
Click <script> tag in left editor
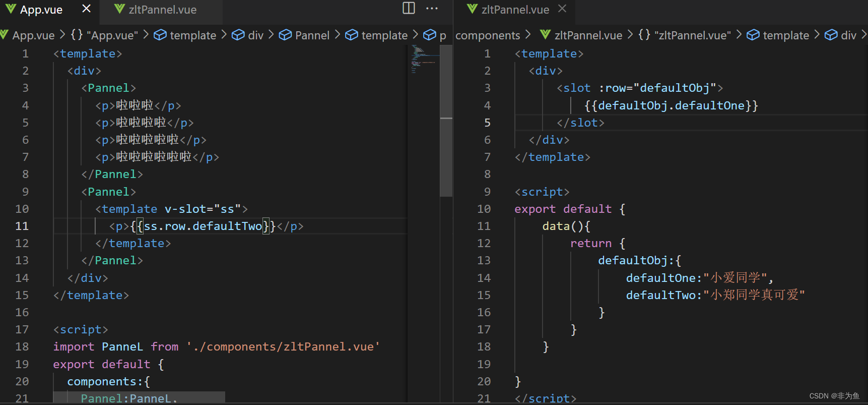[x=81, y=329]
